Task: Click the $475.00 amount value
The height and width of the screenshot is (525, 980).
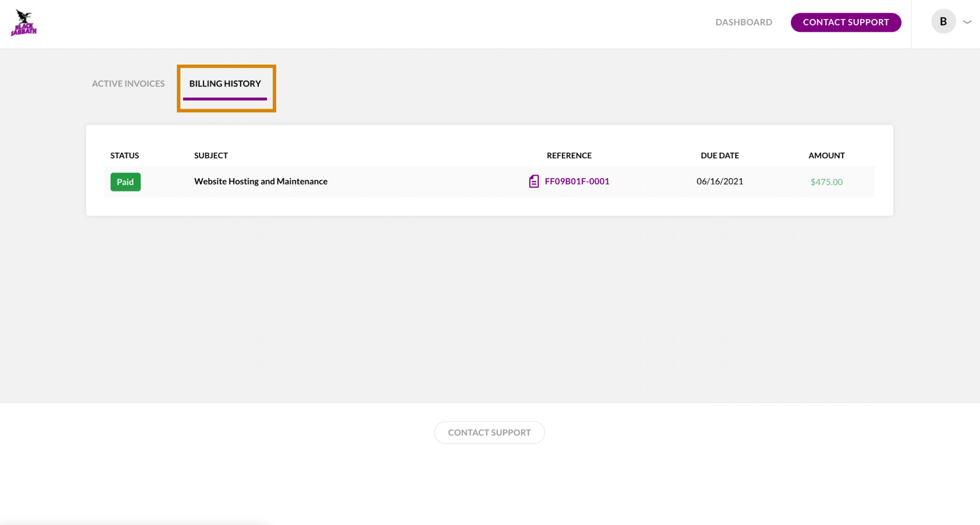Action: pyautogui.click(x=826, y=182)
